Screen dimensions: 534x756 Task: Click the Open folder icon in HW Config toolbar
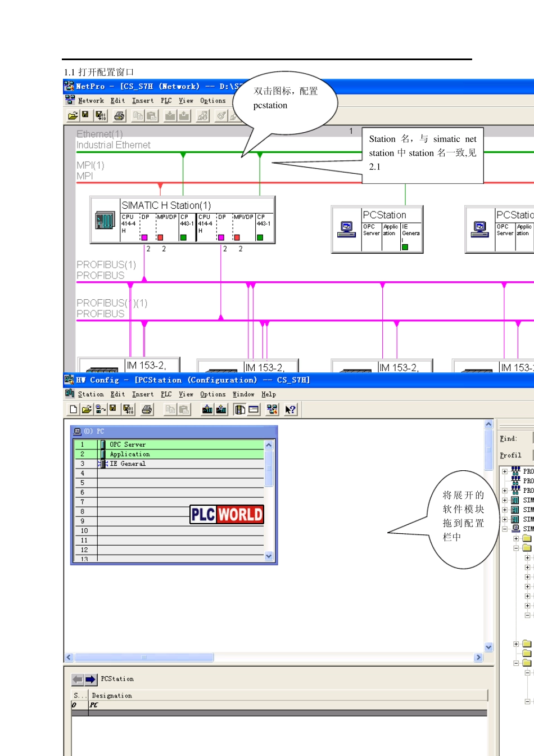(86, 409)
